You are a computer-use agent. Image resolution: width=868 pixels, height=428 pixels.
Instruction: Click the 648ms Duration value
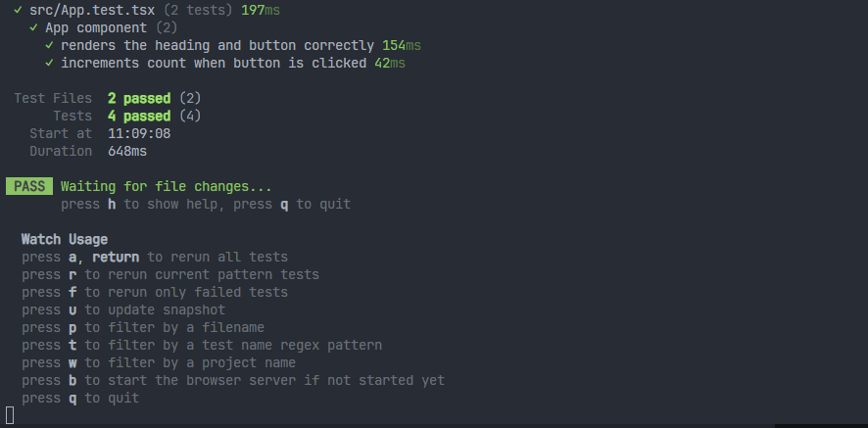pyautogui.click(x=127, y=151)
